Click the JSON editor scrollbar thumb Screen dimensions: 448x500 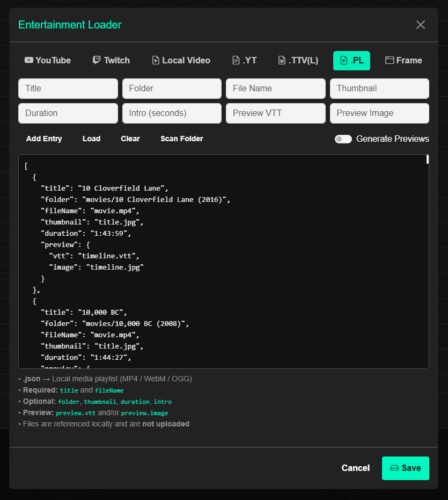coord(427,160)
